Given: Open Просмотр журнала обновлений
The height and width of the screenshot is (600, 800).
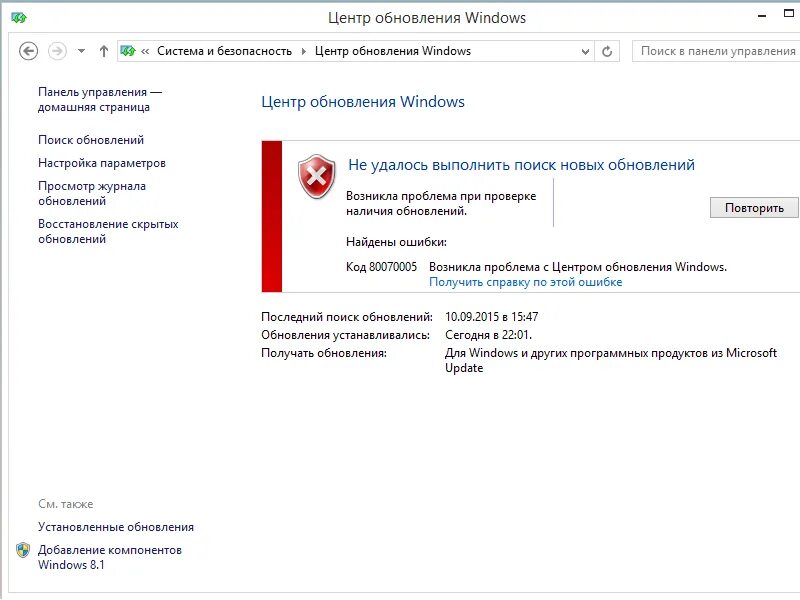Looking at the screenshot, I should tap(92, 193).
